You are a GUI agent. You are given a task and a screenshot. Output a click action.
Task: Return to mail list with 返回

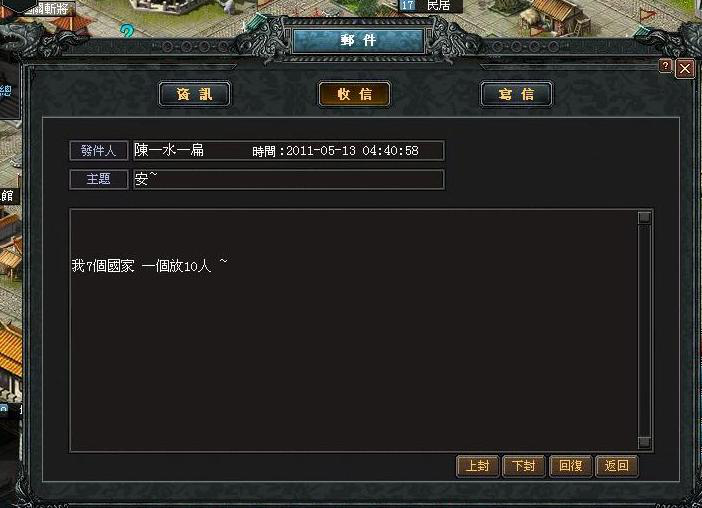click(617, 466)
